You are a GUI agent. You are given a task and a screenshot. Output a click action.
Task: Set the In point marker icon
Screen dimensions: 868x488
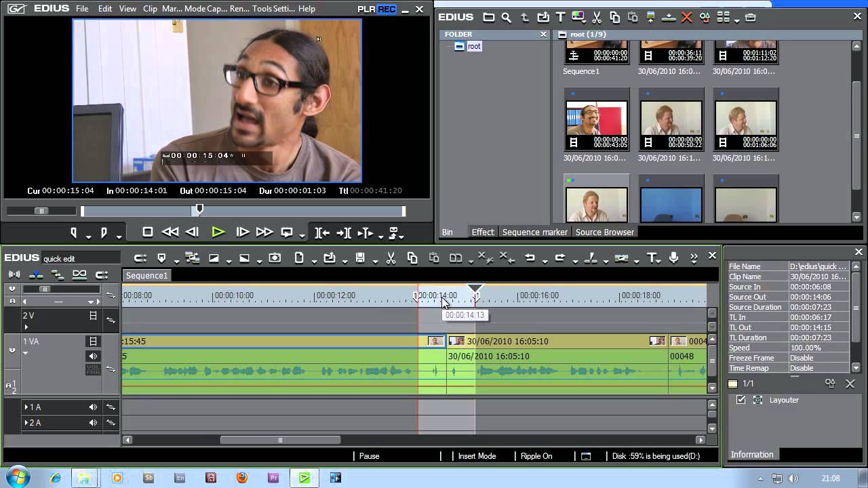pos(74,232)
